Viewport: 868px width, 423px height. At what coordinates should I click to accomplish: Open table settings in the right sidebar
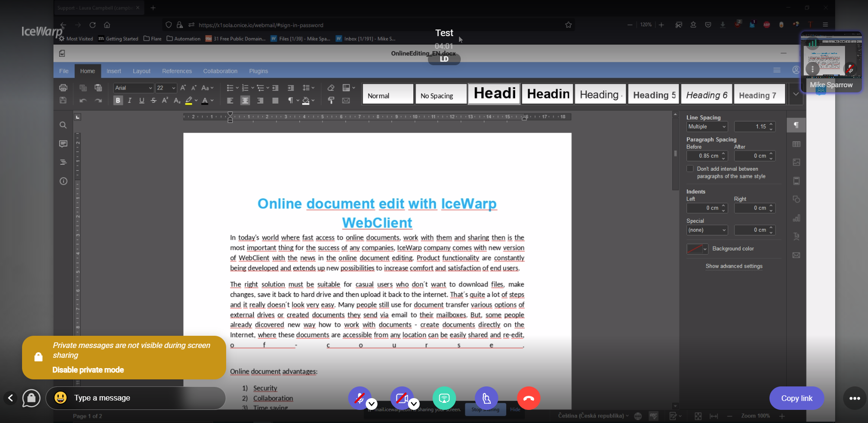pos(796,144)
